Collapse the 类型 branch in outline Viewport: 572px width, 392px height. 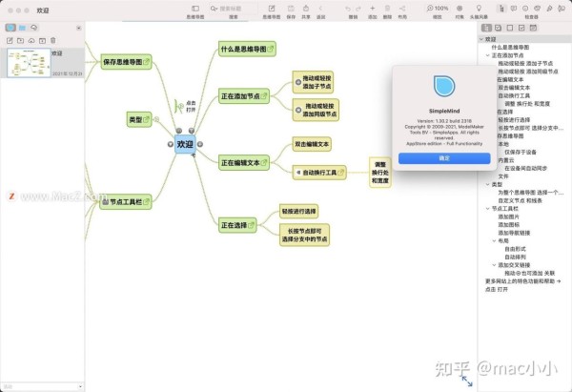point(488,184)
